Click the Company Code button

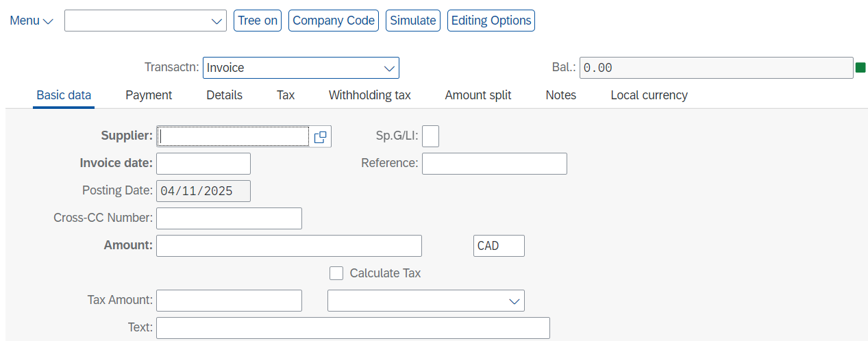[x=334, y=21]
